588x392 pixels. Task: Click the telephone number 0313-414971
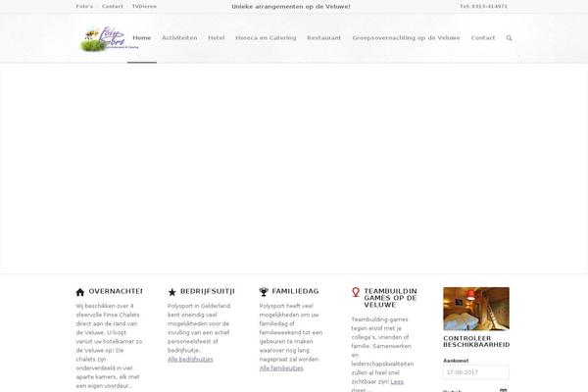pos(483,6)
